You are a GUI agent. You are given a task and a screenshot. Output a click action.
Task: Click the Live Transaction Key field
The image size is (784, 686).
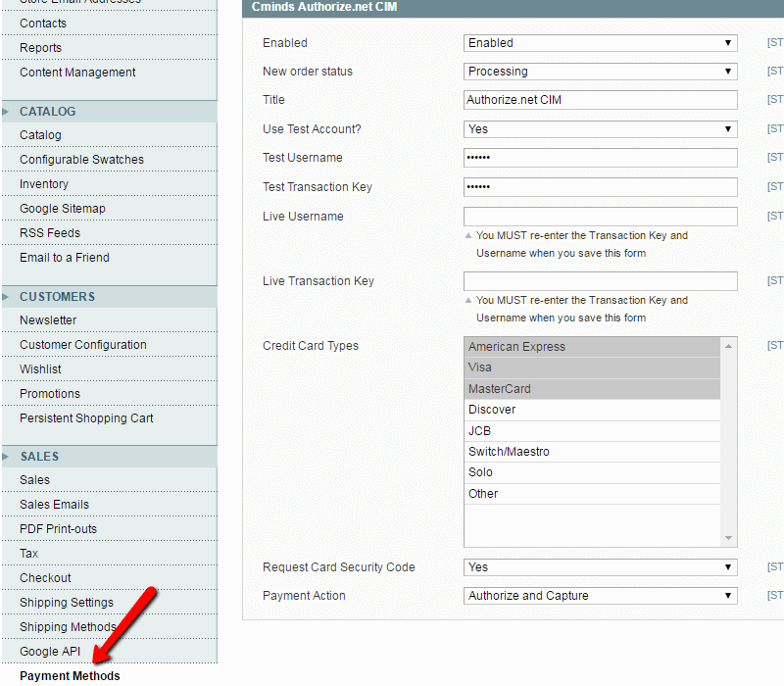(600, 281)
